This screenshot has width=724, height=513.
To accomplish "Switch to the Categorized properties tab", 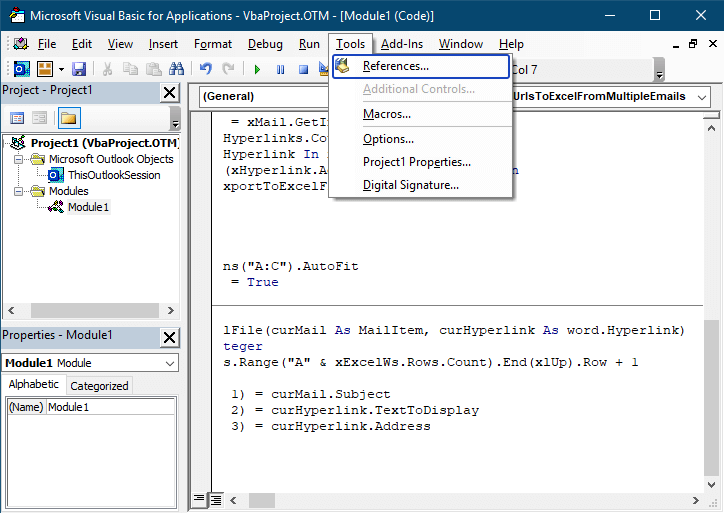I will pos(99,385).
